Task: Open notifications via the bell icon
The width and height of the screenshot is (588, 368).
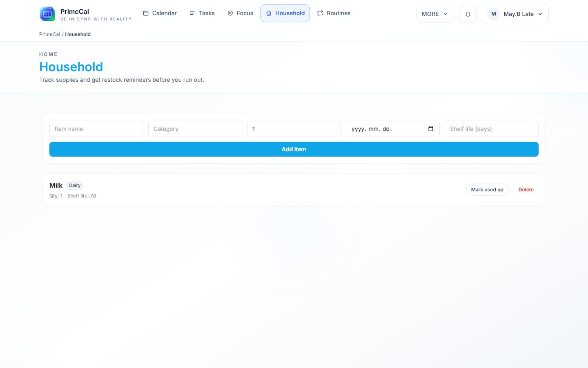Action: pyautogui.click(x=468, y=14)
